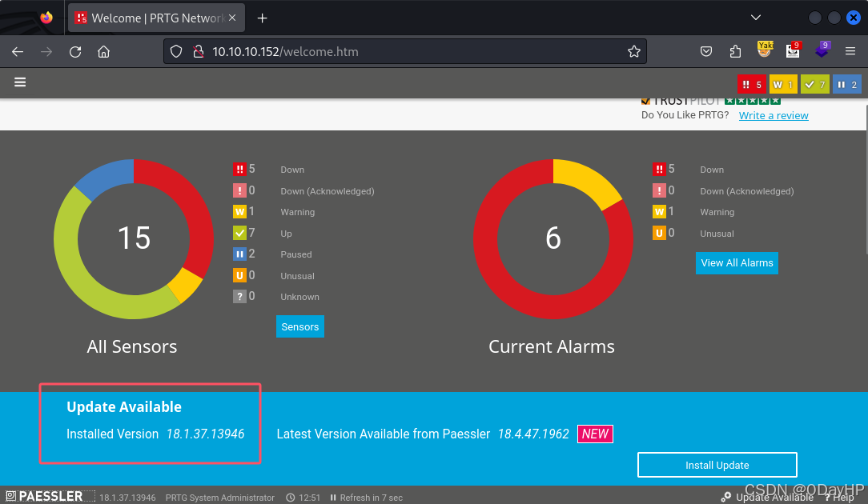Viewport: 868px width, 504px height.
Task: Open the PRTG hamburger main menu
Action: (20, 82)
